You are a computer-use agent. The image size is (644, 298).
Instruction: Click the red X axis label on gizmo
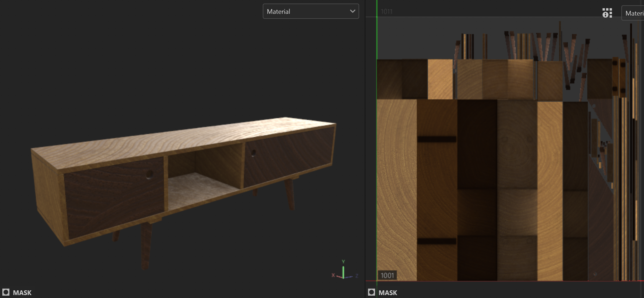tap(333, 275)
